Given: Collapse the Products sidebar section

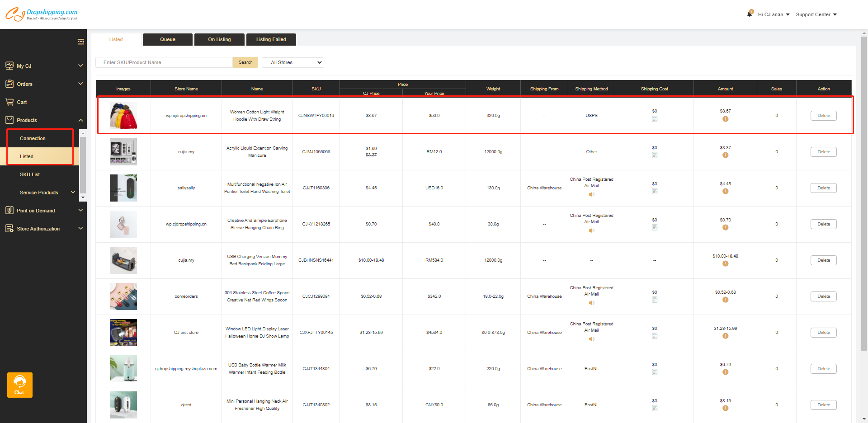Looking at the screenshot, I should (80, 120).
